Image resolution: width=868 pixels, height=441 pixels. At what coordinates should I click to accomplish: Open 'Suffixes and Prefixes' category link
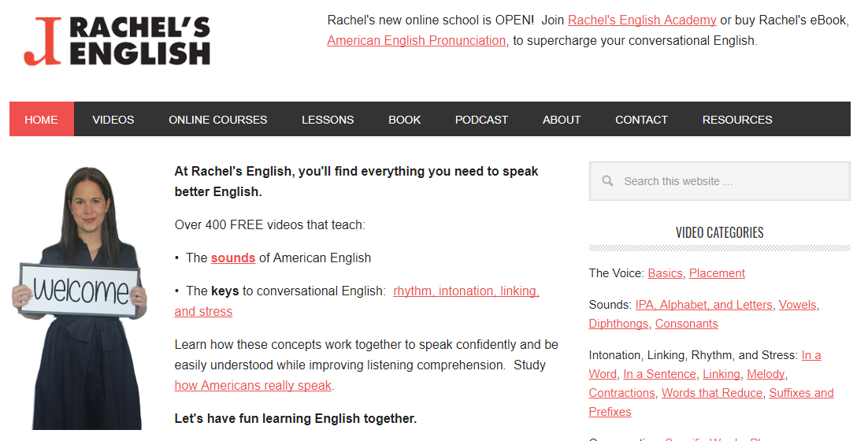[x=801, y=393]
